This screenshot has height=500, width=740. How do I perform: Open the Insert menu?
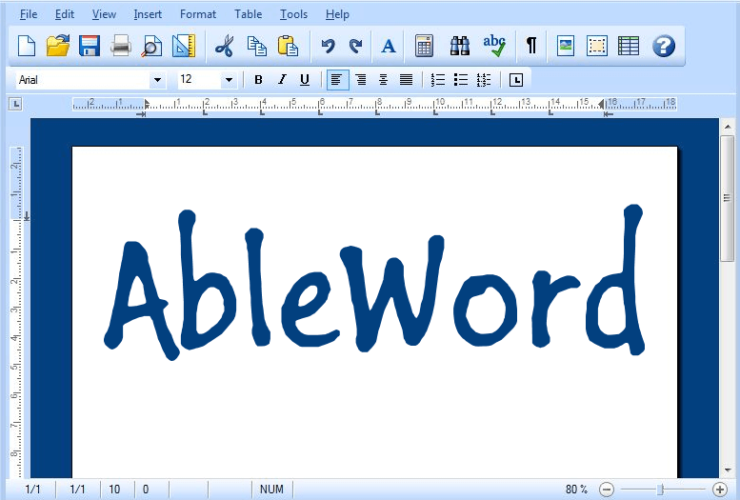148,14
